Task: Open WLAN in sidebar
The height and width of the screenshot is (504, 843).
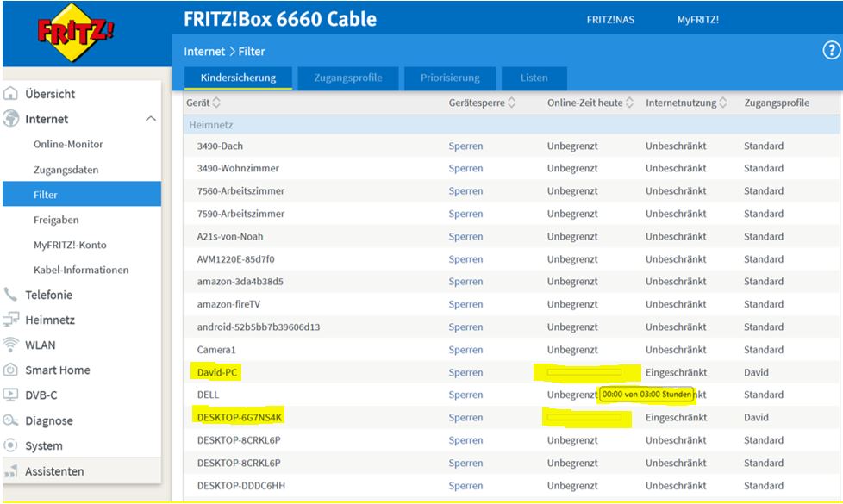Action: (41, 345)
